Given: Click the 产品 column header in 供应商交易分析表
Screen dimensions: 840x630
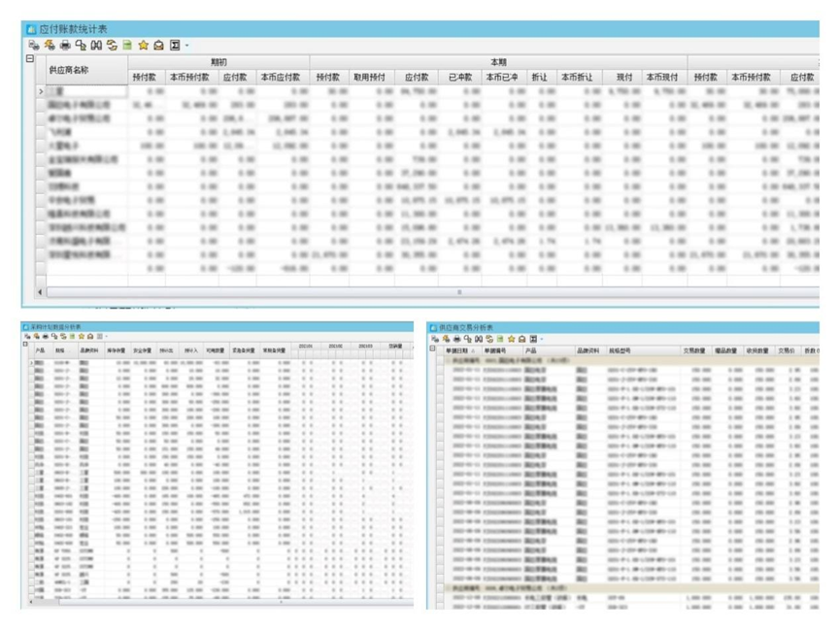Looking at the screenshot, I should 532,349.
